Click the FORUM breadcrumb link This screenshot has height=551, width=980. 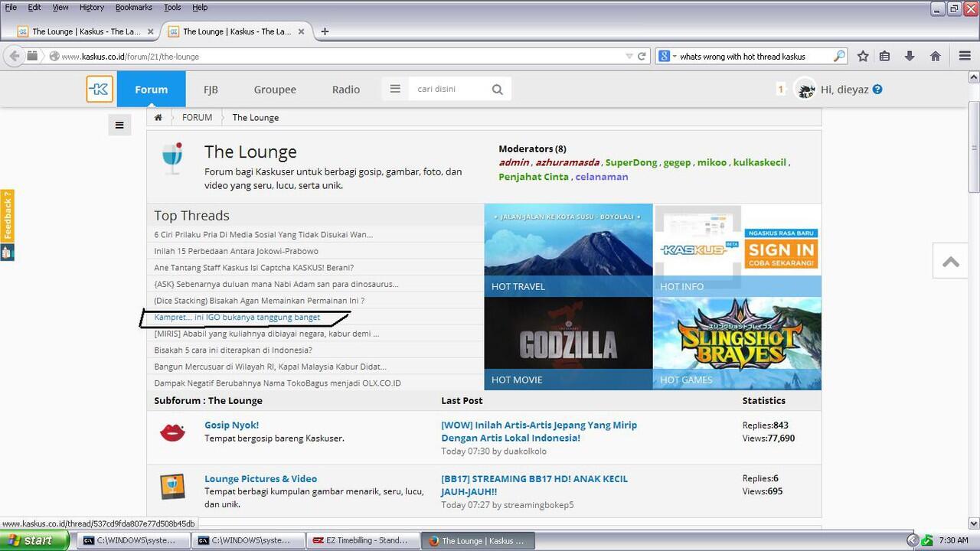197,117
